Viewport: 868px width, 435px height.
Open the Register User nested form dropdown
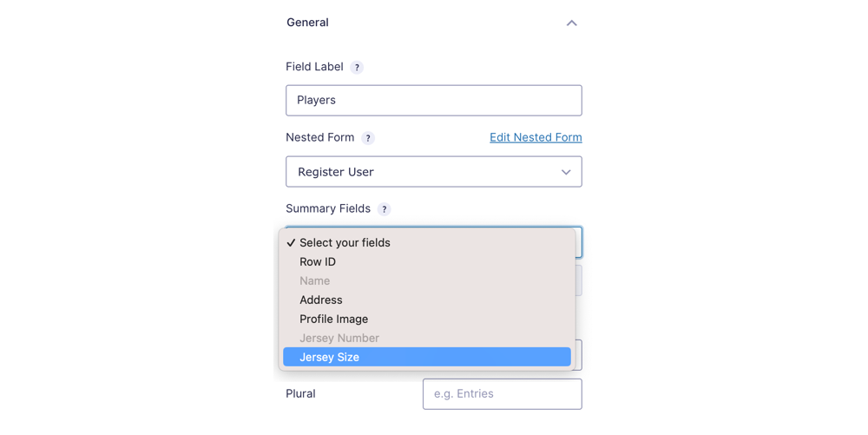433,172
